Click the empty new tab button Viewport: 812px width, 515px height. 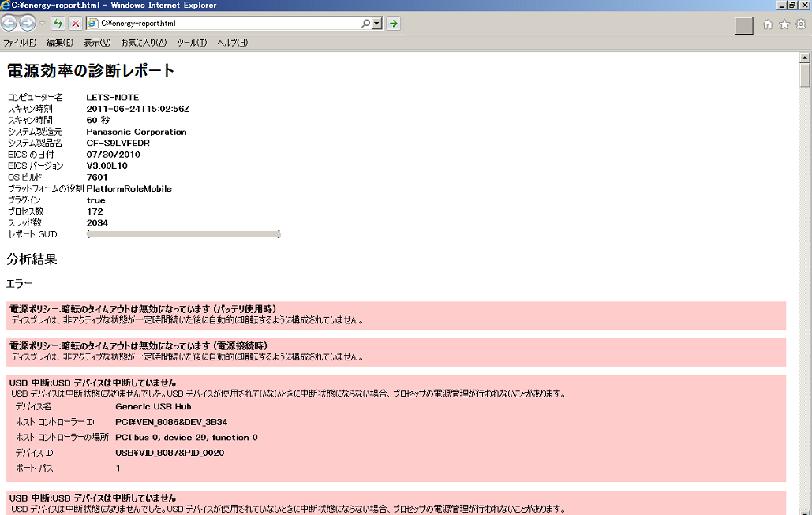coord(743,25)
